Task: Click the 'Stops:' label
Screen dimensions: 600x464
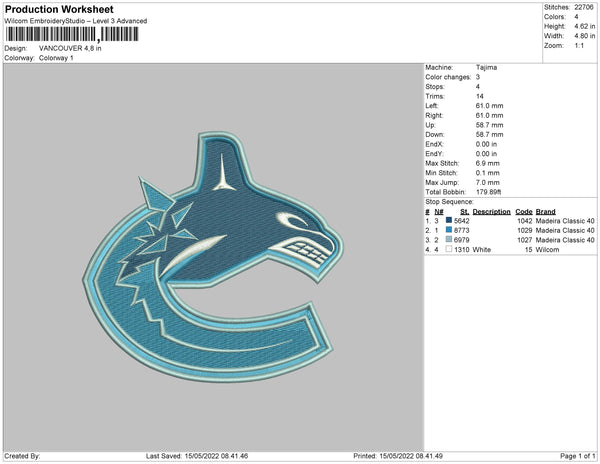Action: [435, 86]
